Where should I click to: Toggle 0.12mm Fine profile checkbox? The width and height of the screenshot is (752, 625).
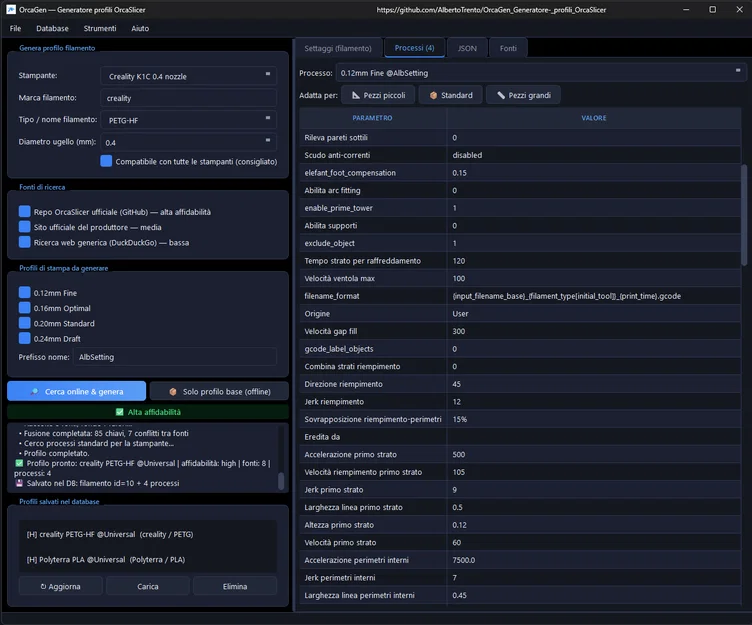[24, 293]
